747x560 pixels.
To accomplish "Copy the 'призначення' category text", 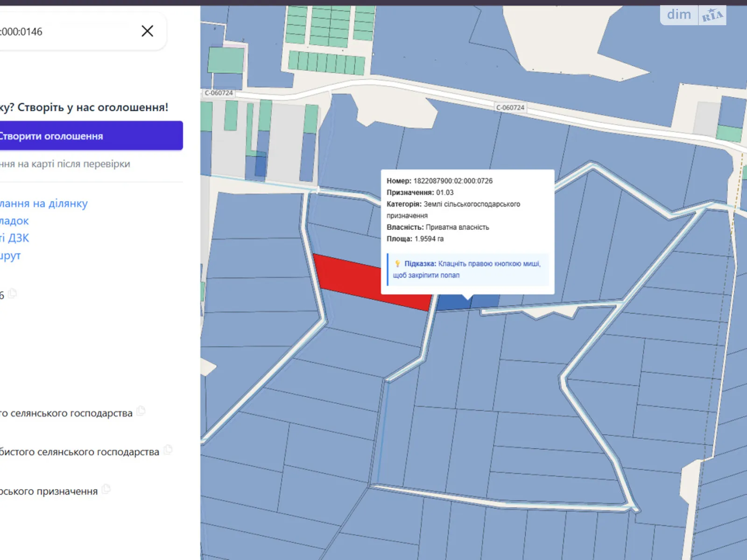I will coord(106,489).
